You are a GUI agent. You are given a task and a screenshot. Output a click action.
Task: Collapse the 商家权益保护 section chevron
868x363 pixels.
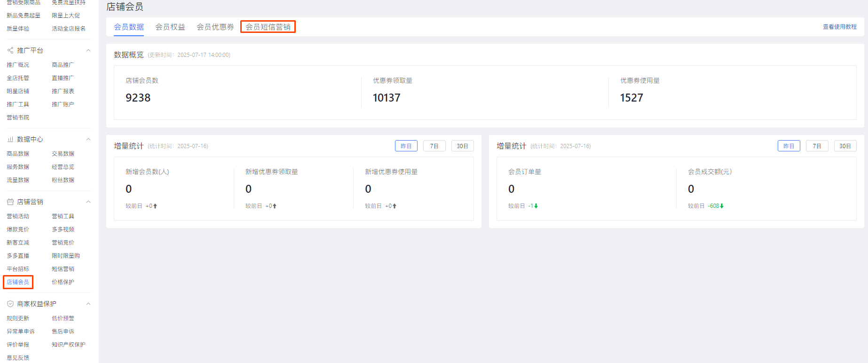88,304
